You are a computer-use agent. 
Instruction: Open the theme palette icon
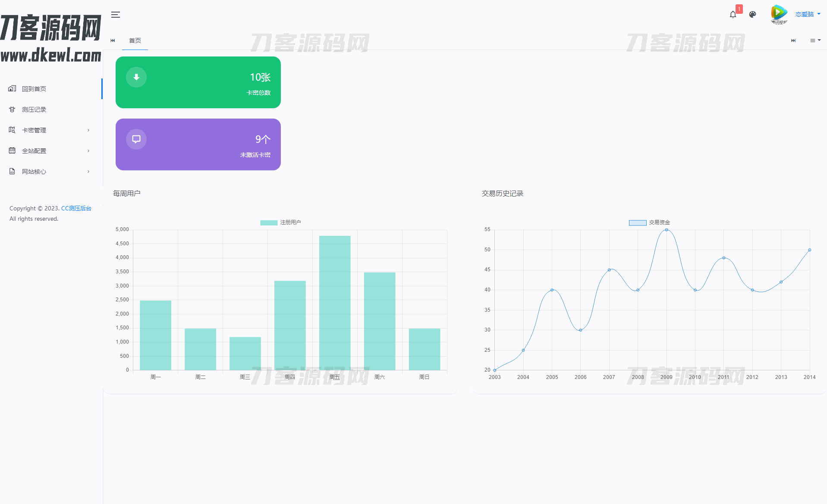(x=753, y=15)
